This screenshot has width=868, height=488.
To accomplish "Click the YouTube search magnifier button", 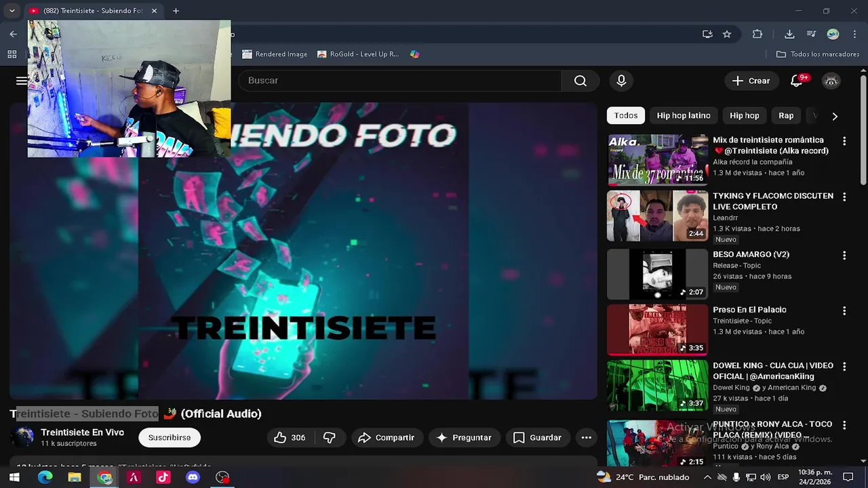I will (580, 81).
